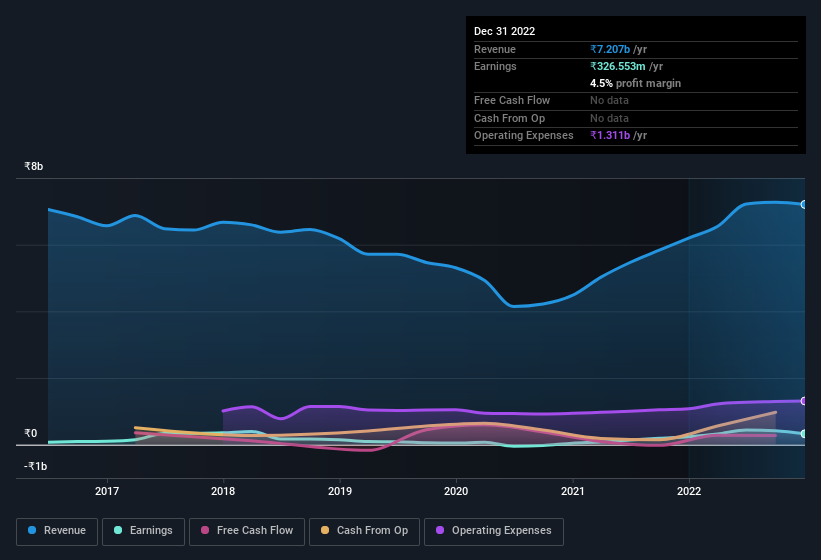The image size is (821, 560).
Task: Click the Earnings label in tooltip
Action: [495, 66]
